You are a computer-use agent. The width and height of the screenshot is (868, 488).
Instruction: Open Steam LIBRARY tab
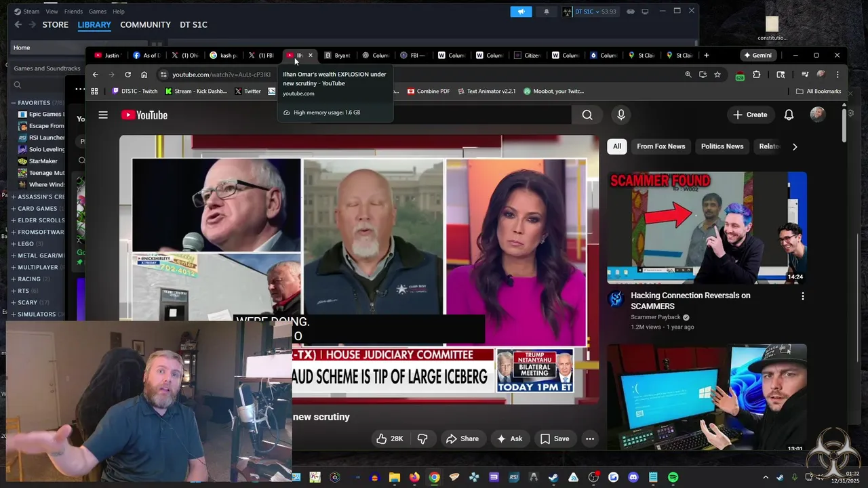pyautogui.click(x=94, y=24)
